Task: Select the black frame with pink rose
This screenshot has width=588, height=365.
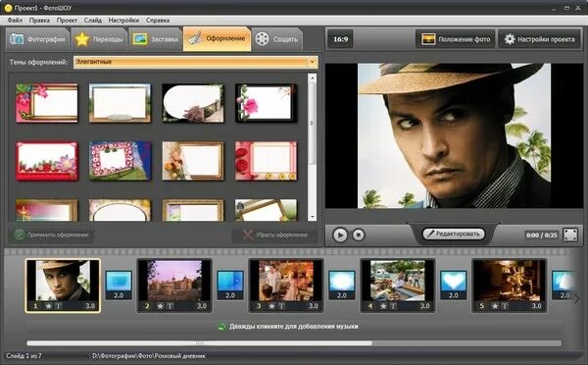Action: (x=267, y=103)
